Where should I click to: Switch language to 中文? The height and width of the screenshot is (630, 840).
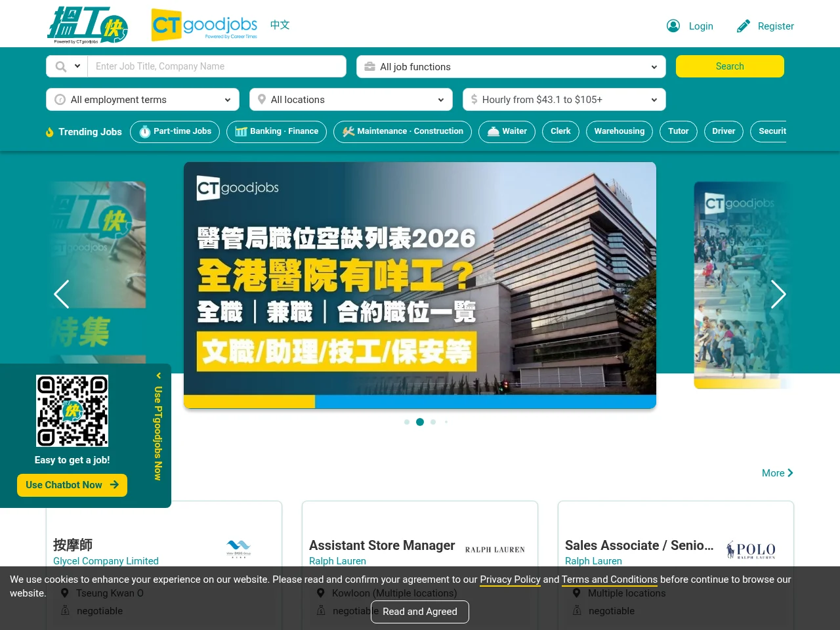pos(280,25)
